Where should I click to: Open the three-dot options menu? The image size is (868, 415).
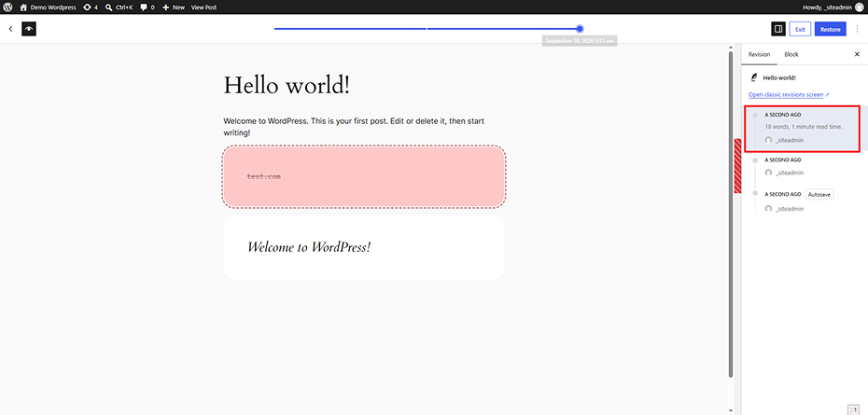(x=858, y=29)
